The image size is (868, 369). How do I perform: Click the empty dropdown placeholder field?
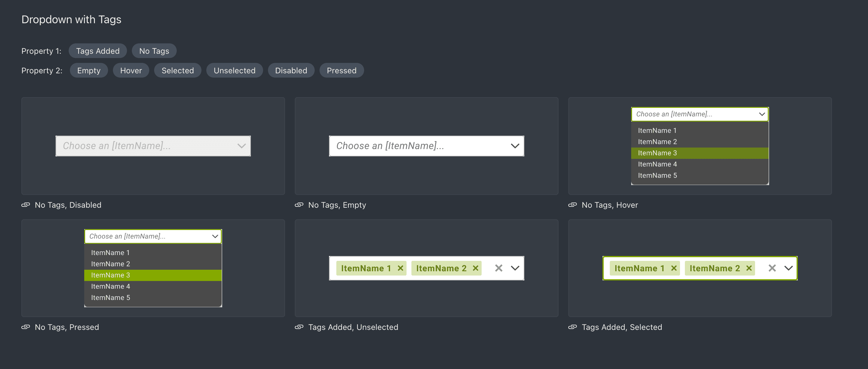(426, 146)
